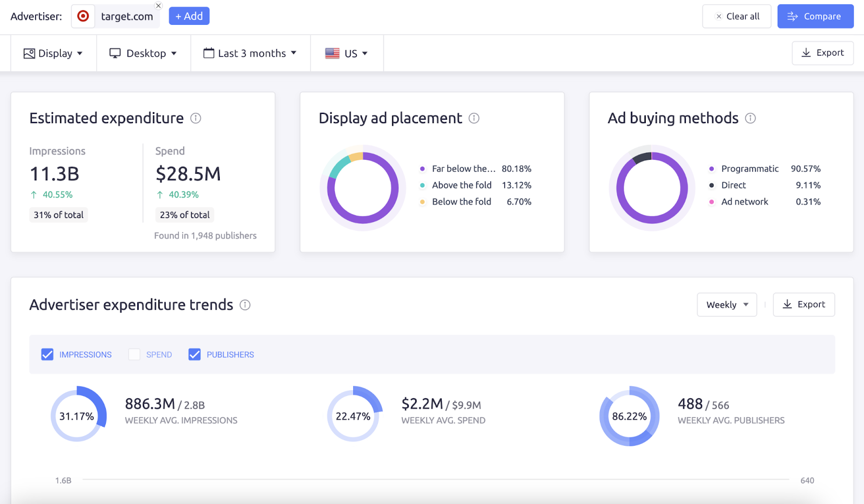Click the Target logo in the advertiser chip

[x=84, y=16]
